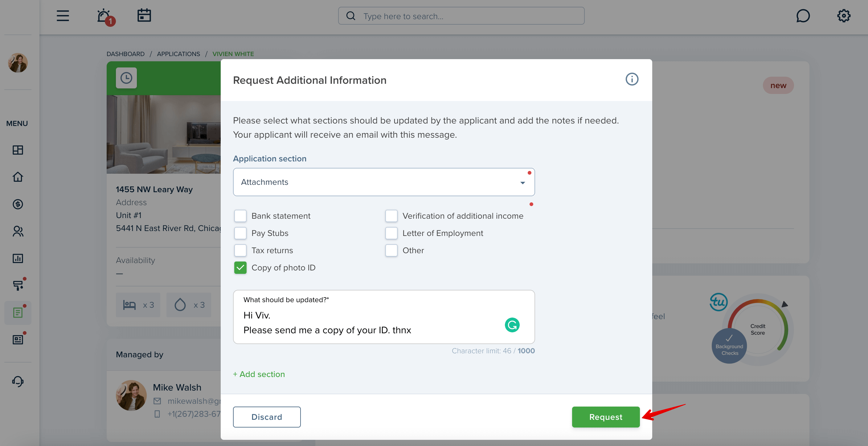Screen dimensions: 868x446
Task: Click the bedroom count bed icon
Action: (129, 305)
